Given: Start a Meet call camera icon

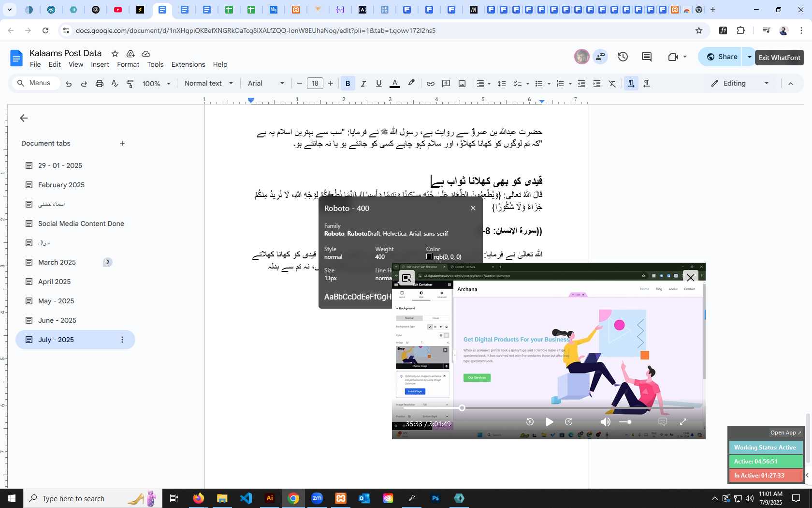Looking at the screenshot, I should (x=673, y=57).
